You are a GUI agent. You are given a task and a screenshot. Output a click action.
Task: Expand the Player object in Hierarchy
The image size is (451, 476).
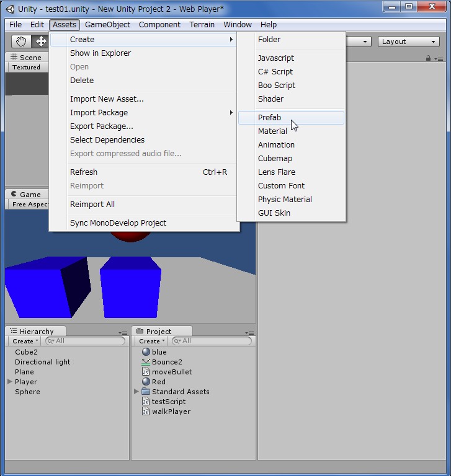[x=9, y=381]
